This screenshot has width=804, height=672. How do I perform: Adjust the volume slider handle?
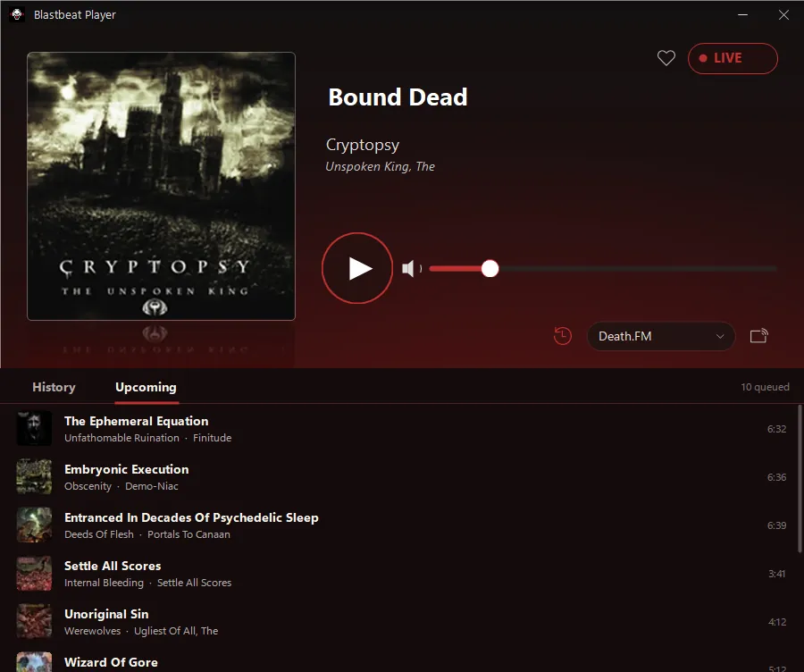point(490,268)
